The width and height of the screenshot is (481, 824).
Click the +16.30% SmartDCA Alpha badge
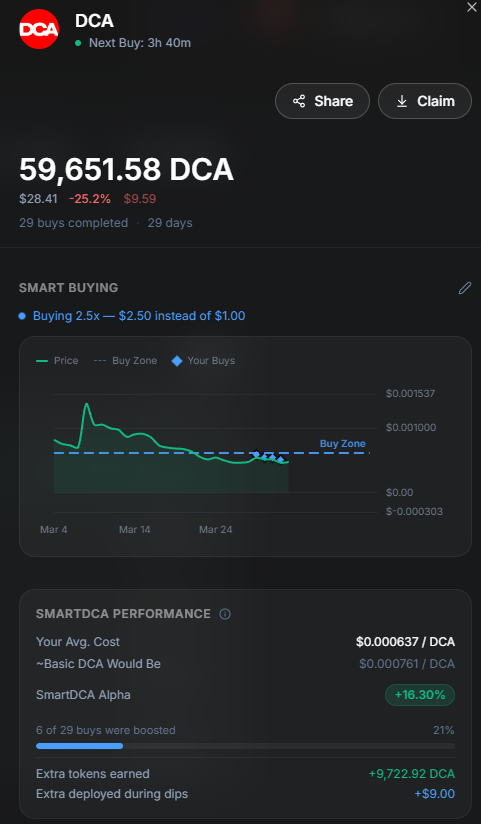[420, 695]
